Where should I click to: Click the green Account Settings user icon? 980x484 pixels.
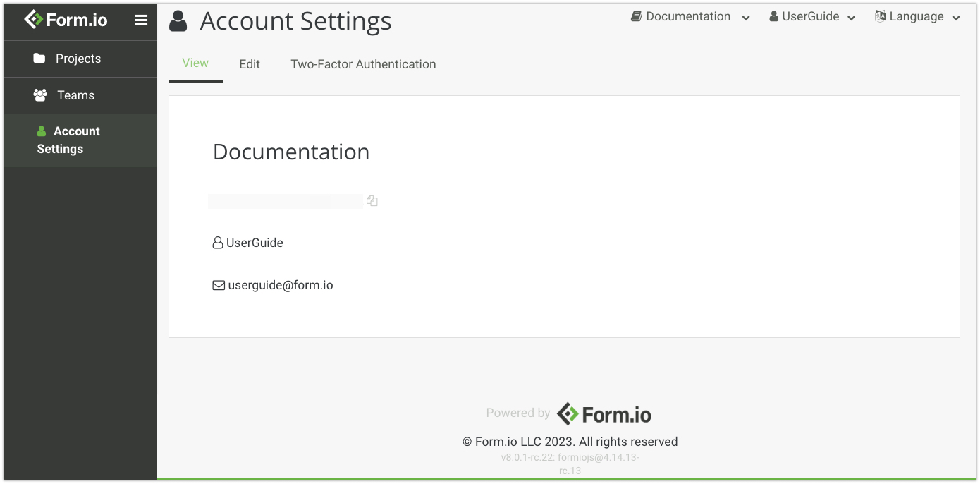42,131
